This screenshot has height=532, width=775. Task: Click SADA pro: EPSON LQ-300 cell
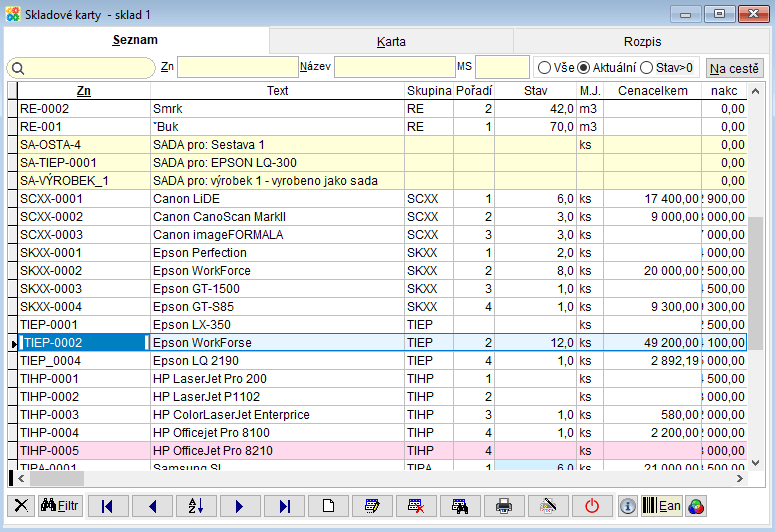pyautogui.click(x=277, y=163)
